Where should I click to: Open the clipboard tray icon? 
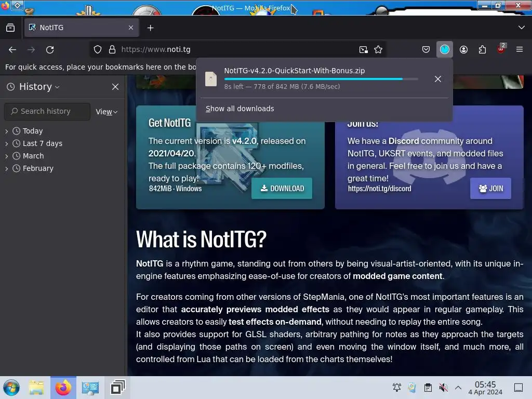point(428,388)
